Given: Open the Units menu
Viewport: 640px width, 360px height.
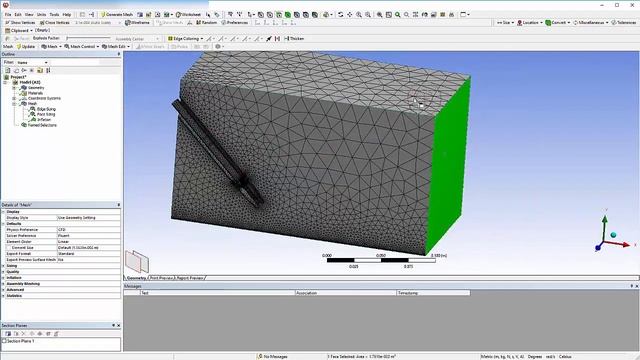Looking at the screenshot, I should pos(41,14).
